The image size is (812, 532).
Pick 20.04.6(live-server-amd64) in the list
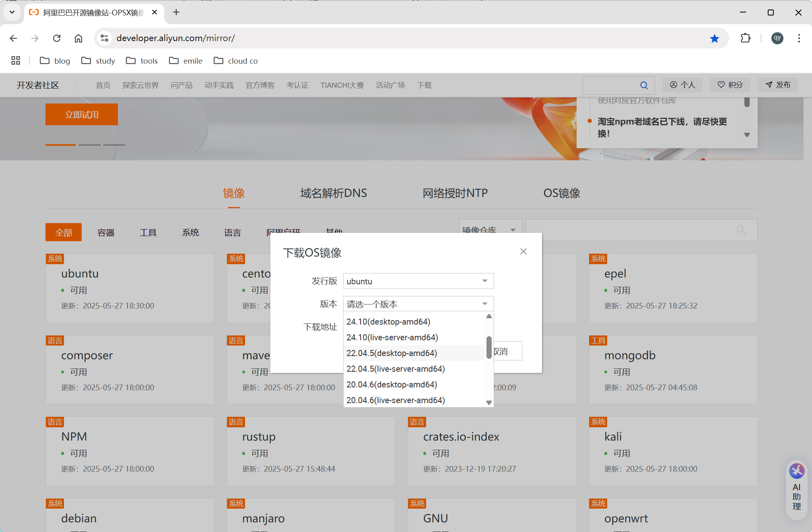(395, 400)
